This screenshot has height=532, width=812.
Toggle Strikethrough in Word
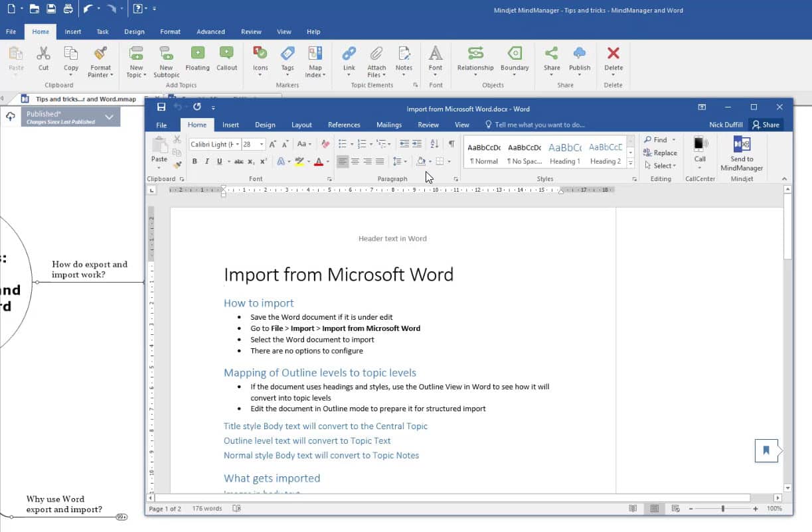pyautogui.click(x=239, y=161)
